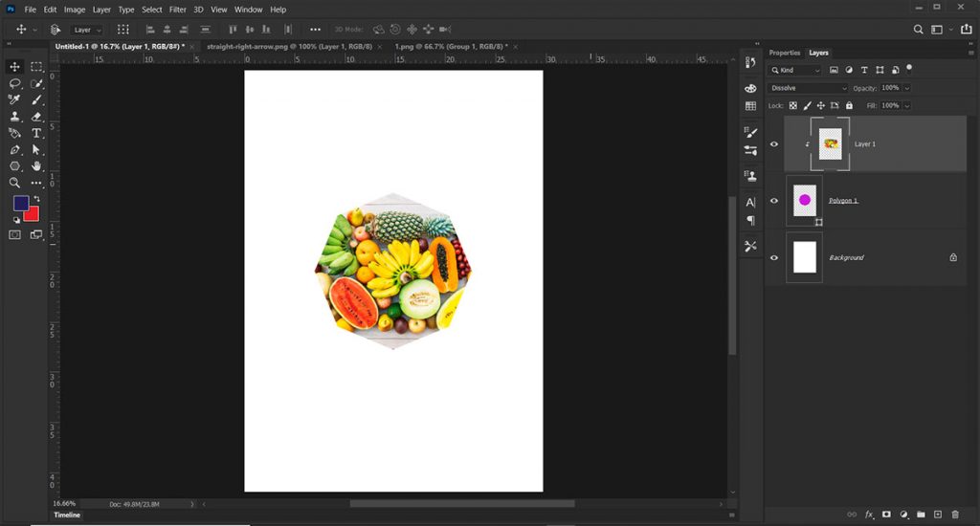980x526 pixels.
Task: Open the Brush Settings panel icon
Action: (x=750, y=132)
